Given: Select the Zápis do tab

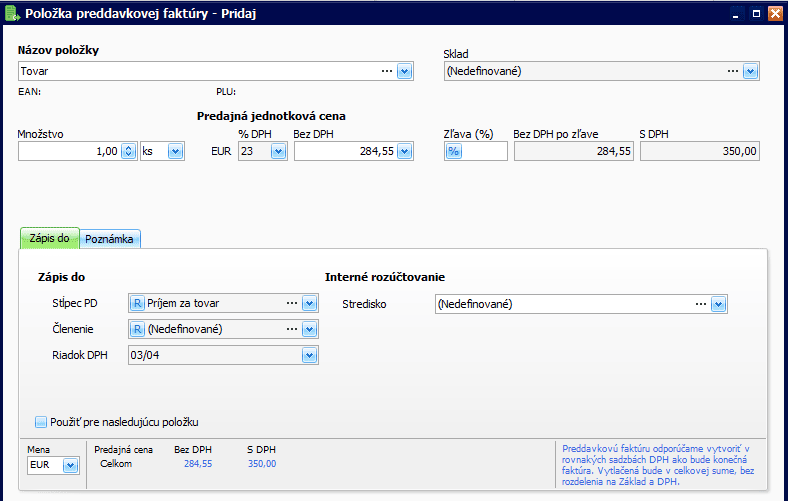Looking at the screenshot, I should [x=49, y=239].
